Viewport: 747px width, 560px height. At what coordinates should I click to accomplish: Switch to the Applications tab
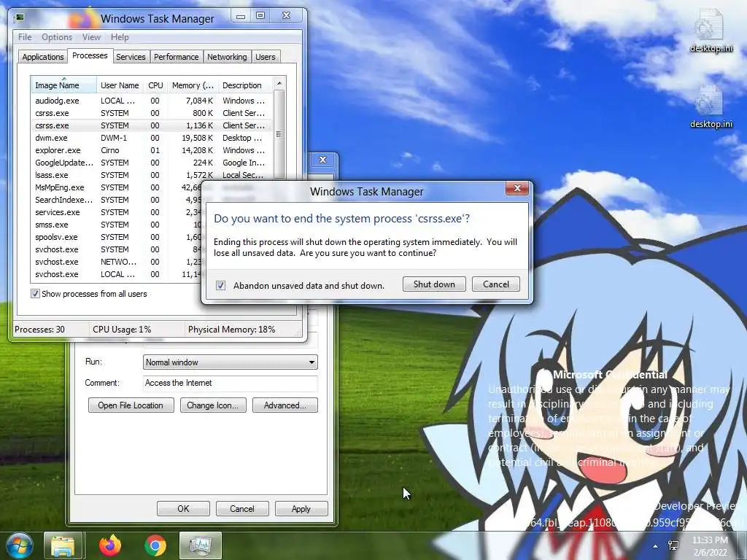tap(43, 57)
